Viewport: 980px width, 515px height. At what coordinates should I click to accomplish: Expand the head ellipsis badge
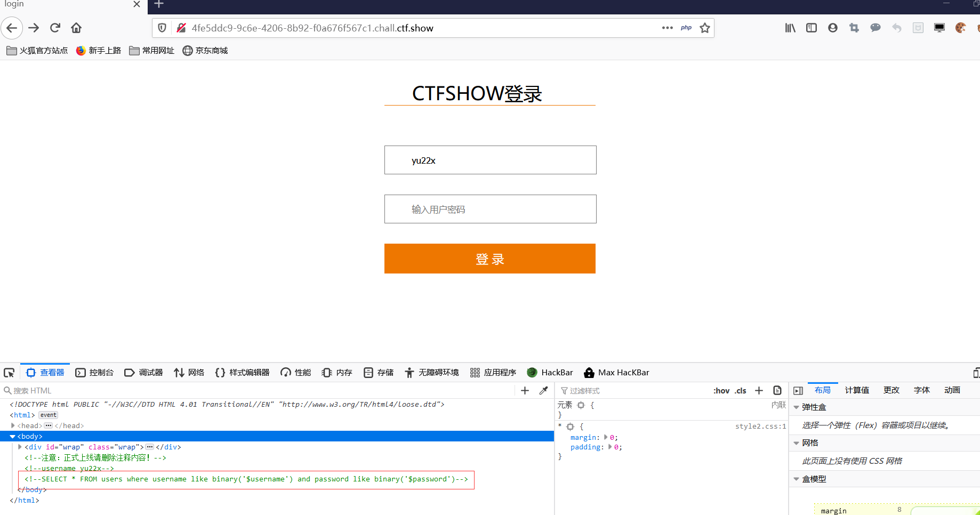(x=49, y=425)
